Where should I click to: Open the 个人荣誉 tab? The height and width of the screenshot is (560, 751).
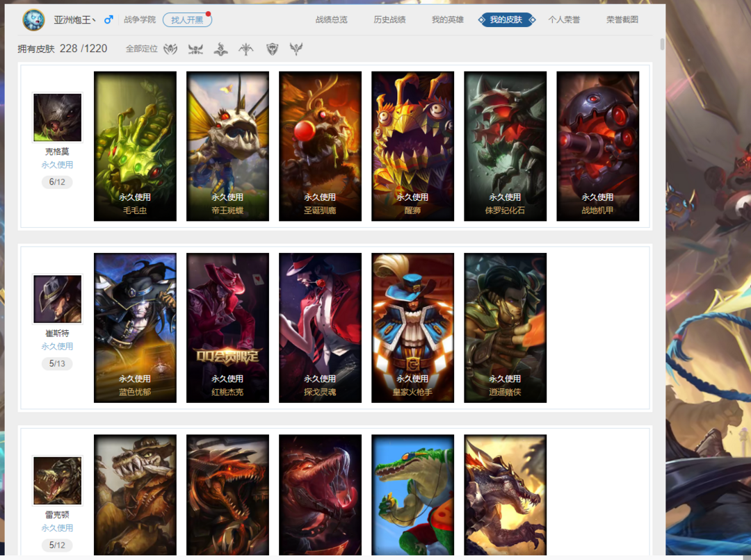[564, 19]
